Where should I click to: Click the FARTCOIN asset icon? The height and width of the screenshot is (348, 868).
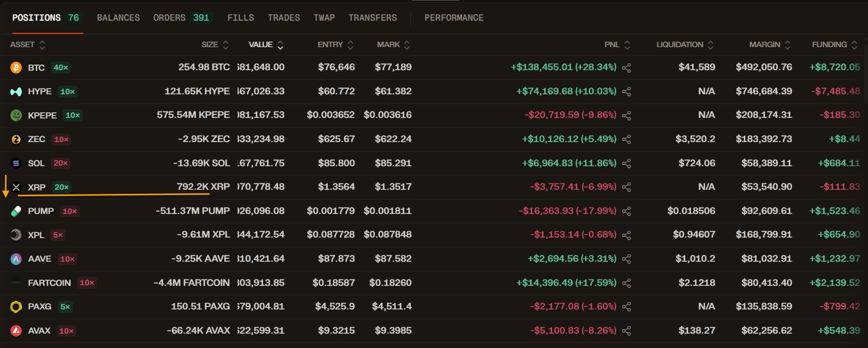pos(16,283)
